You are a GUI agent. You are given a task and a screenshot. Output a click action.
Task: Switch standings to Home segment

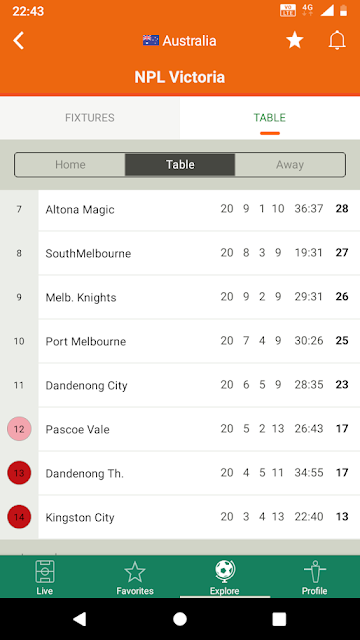(70, 164)
